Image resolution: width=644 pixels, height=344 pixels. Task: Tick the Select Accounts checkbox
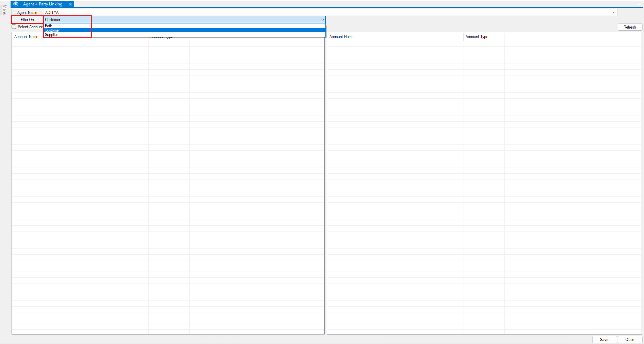click(x=14, y=27)
